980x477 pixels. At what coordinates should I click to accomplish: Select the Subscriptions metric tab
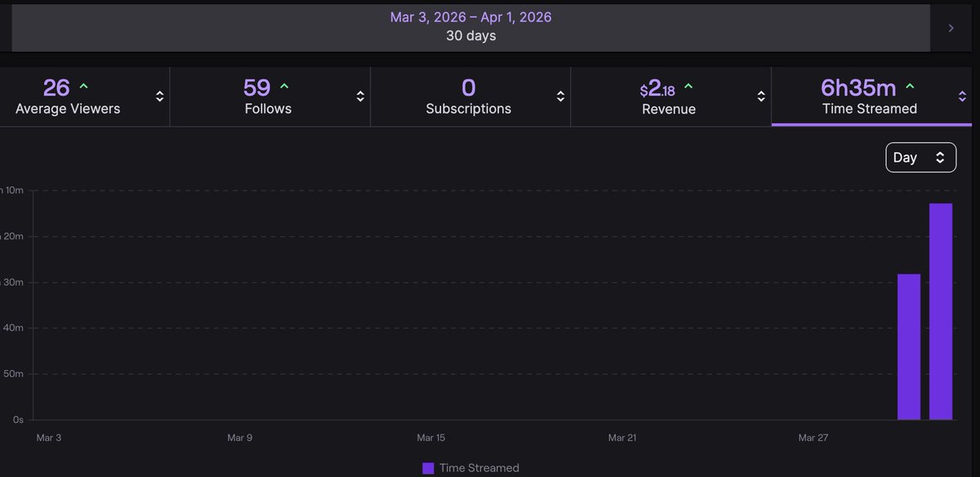pyautogui.click(x=470, y=96)
